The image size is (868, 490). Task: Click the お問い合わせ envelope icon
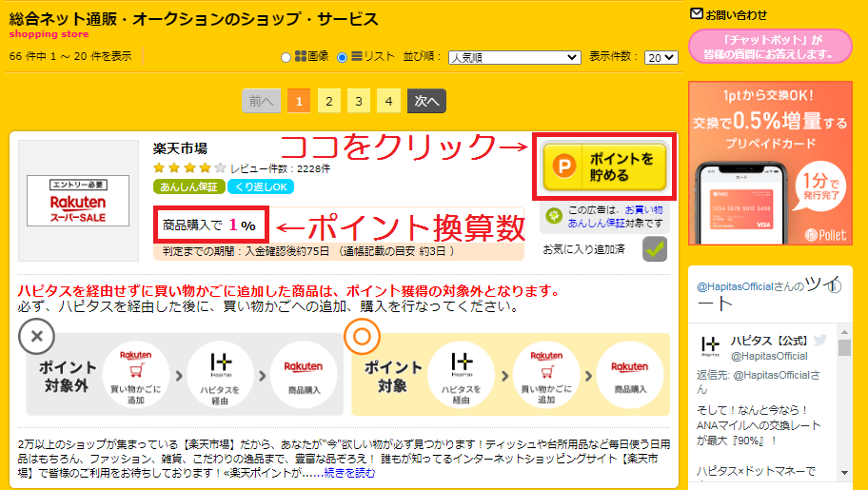697,14
